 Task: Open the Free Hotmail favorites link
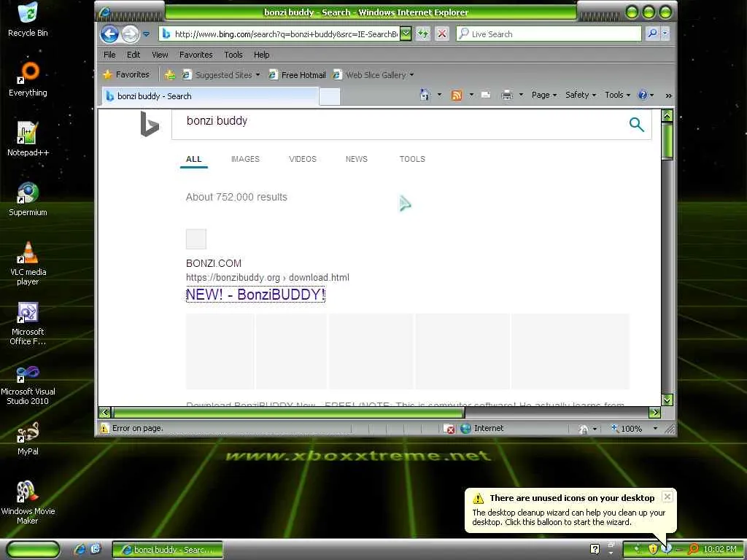[298, 75]
